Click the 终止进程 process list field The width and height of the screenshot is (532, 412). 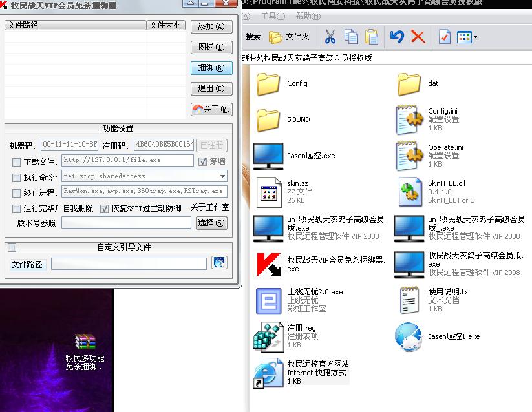tap(144, 191)
